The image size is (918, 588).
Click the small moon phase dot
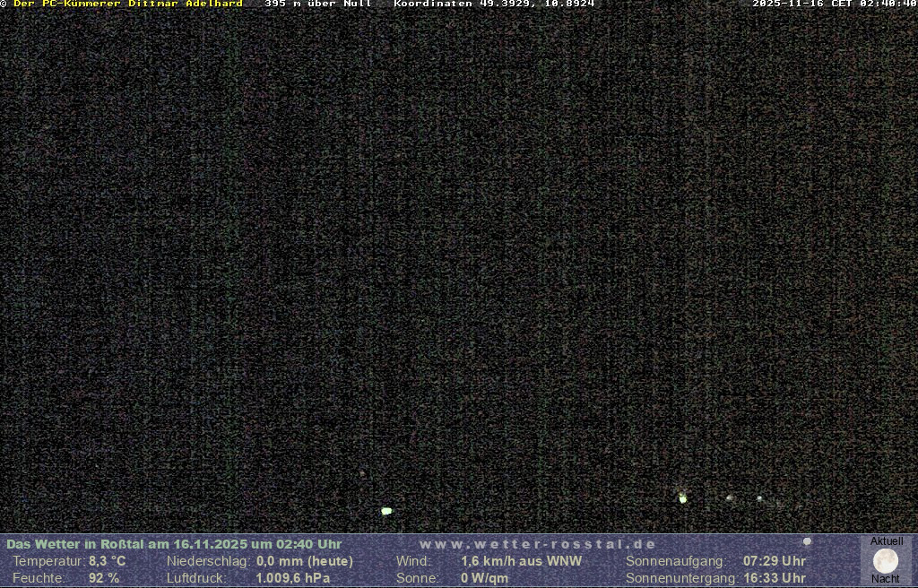pyautogui.click(x=807, y=541)
